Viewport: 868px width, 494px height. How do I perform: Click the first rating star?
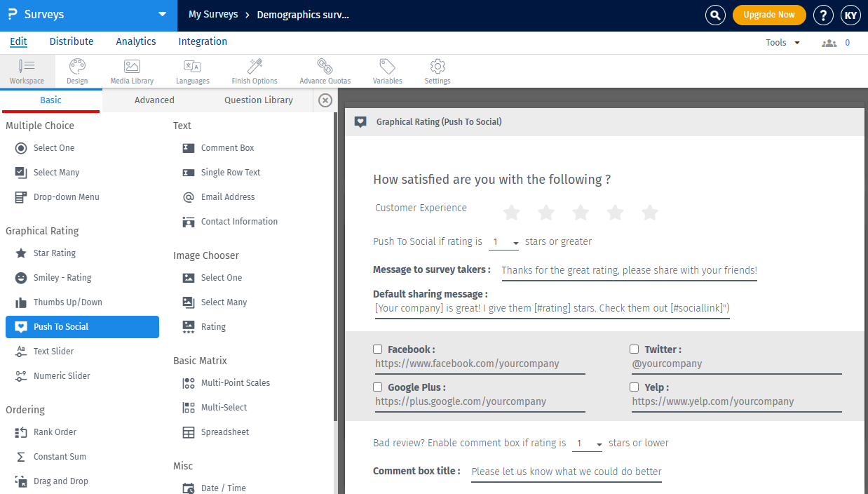(512, 213)
